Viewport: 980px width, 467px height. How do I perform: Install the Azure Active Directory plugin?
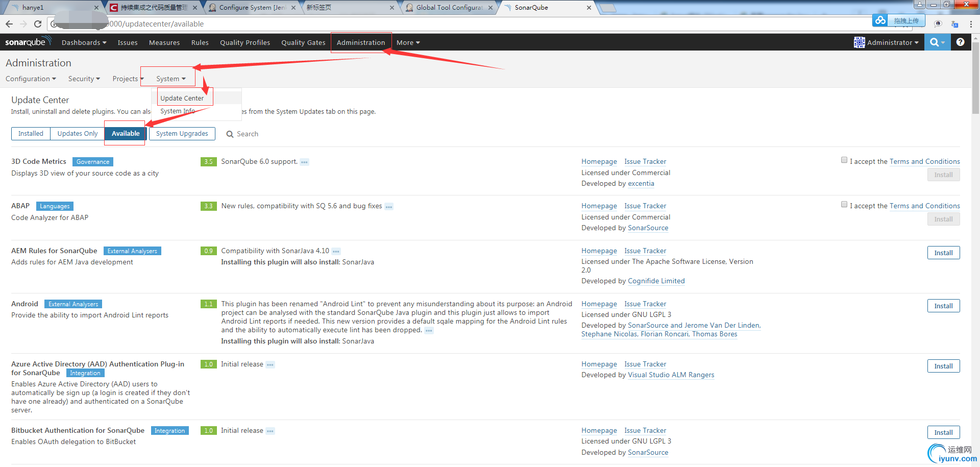click(x=943, y=366)
